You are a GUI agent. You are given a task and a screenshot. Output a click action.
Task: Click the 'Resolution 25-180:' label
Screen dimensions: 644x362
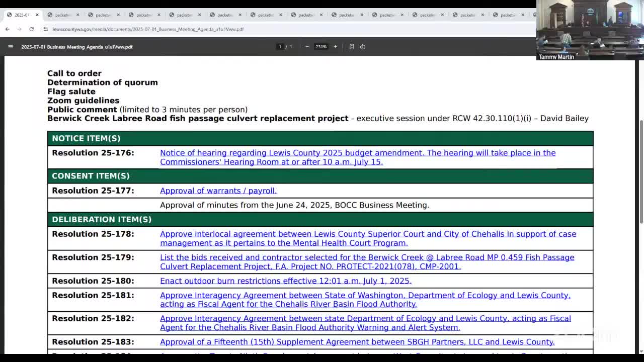(x=93, y=281)
